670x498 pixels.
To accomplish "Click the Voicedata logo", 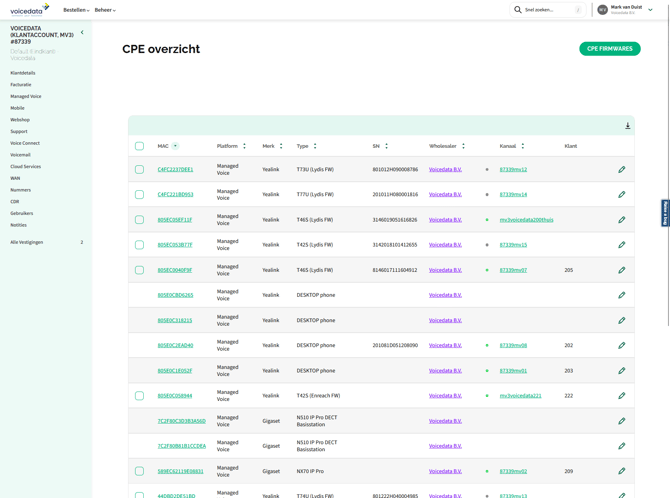I will pyautogui.click(x=29, y=10).
